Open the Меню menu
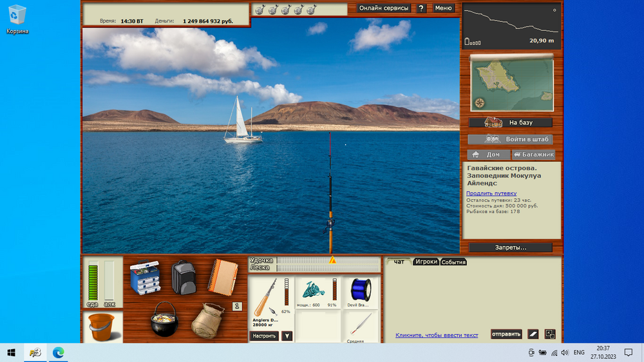The height and width of the screenshot is (362, 644). point(443,8)
